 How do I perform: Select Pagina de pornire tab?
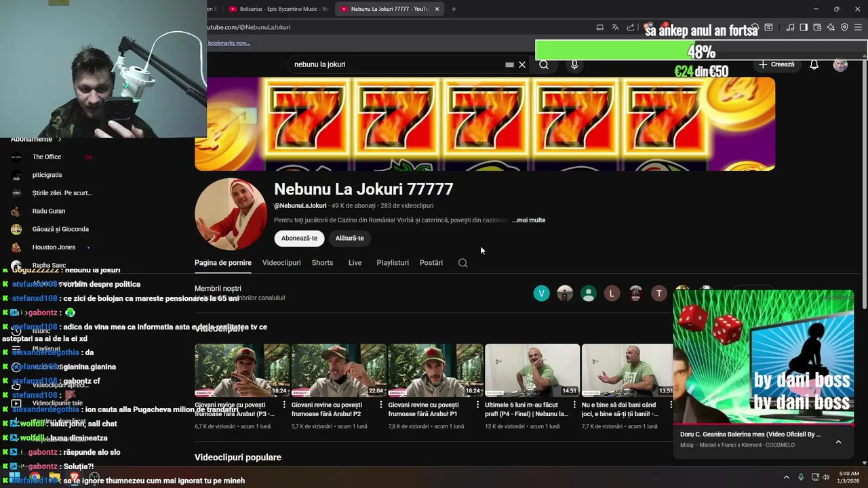tap(223, 263)
